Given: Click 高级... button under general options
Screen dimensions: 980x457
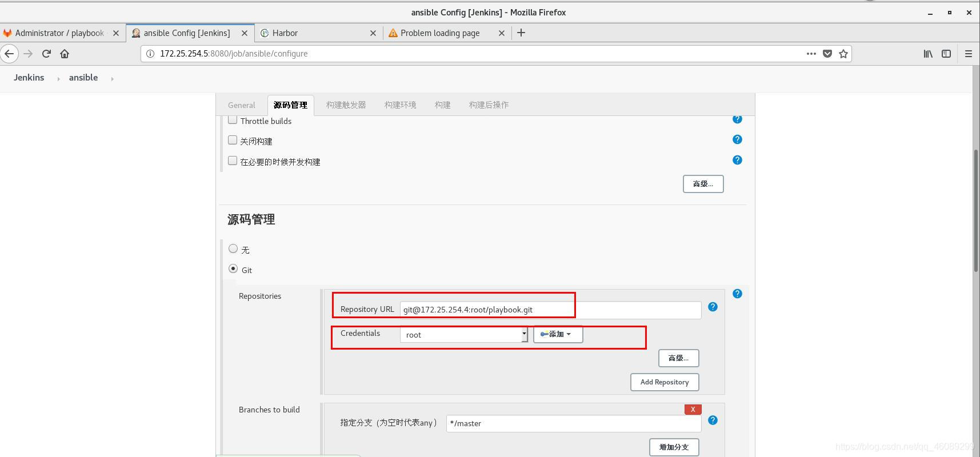Looking at the screenshot, I should point(703,184).
